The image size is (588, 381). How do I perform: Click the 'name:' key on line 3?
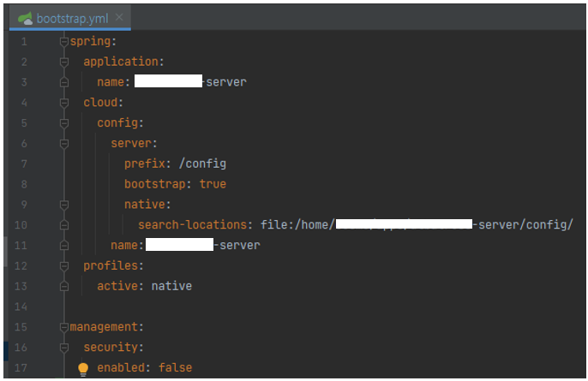(114, 82)
